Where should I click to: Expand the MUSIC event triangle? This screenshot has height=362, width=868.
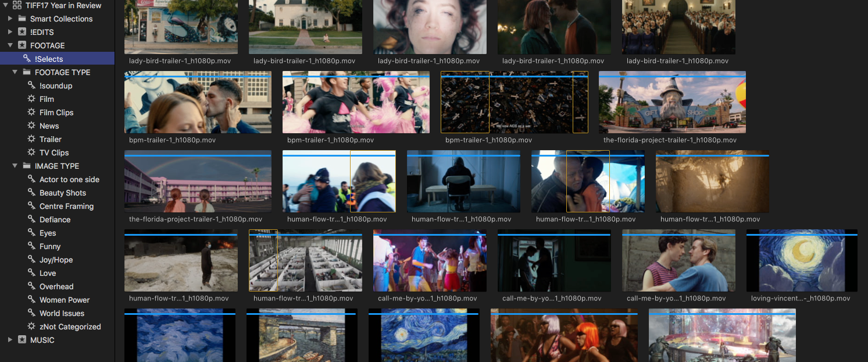10,340
